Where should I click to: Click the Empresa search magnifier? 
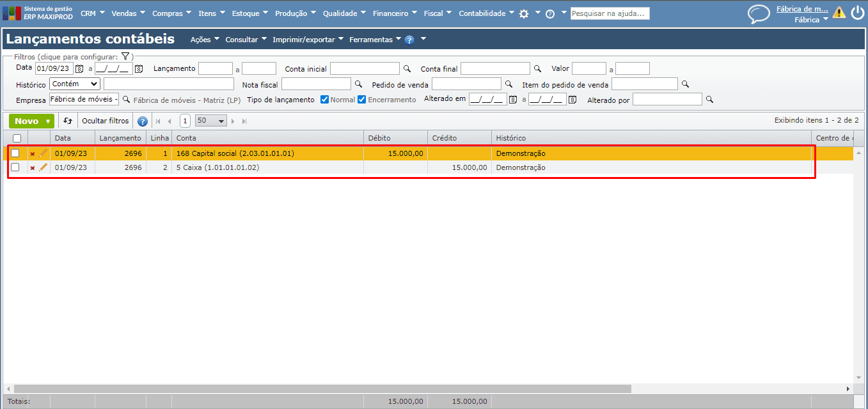click(126, 99)
